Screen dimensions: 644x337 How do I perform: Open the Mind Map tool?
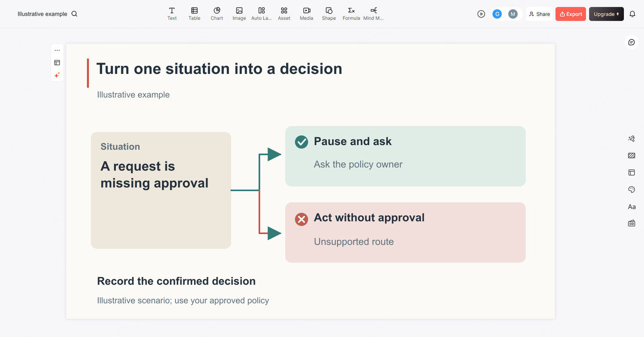[x=373, y=13]
